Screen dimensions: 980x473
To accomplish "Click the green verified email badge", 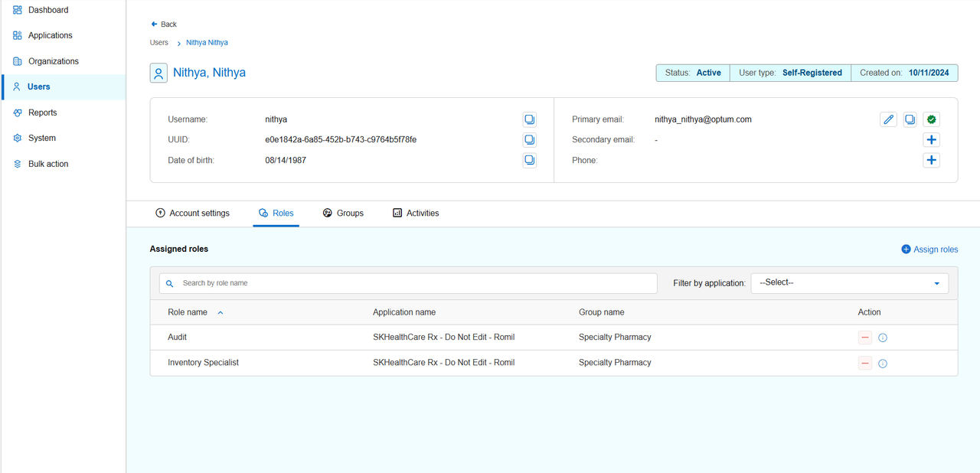I will coord(931,119).
